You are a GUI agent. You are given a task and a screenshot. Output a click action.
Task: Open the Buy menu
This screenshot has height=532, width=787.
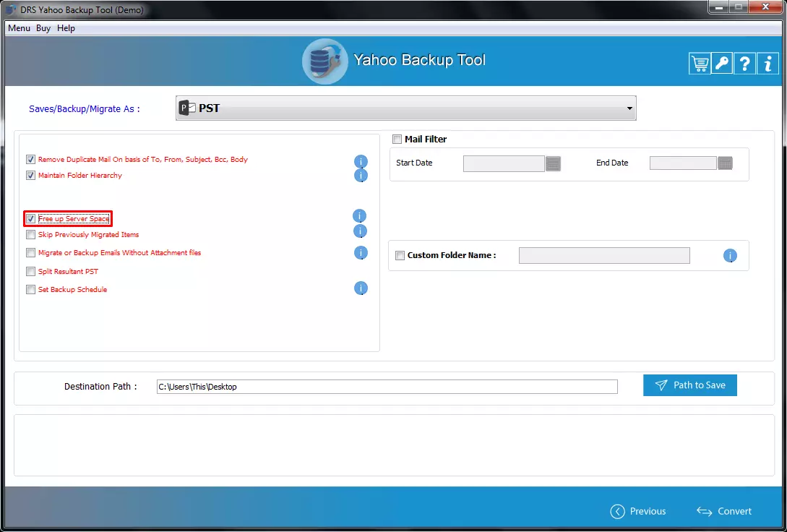click(x=43, y=28)
